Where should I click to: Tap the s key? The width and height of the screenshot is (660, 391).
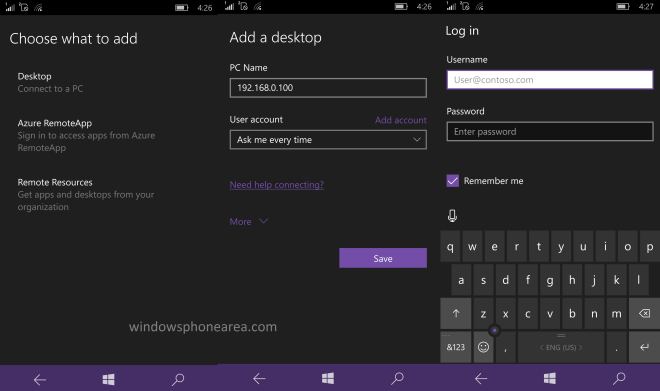(x=483, y=280)
